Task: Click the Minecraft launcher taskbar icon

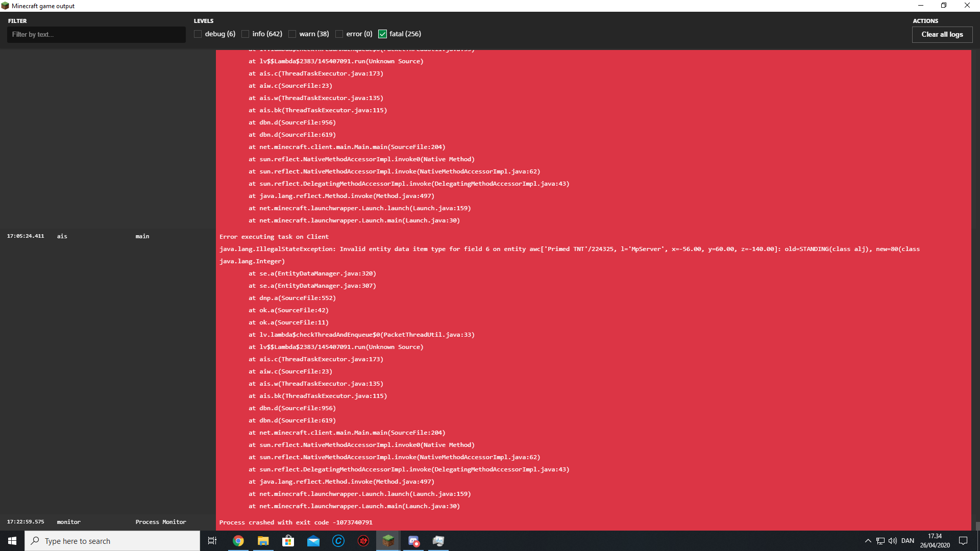Action: (388, 541)
